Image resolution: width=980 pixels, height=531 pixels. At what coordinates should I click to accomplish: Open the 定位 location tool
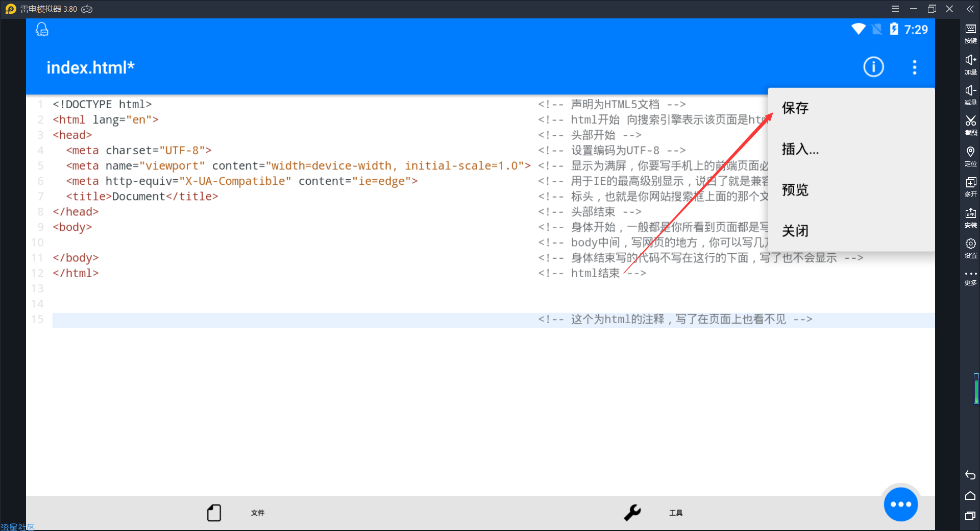(970, 156)
